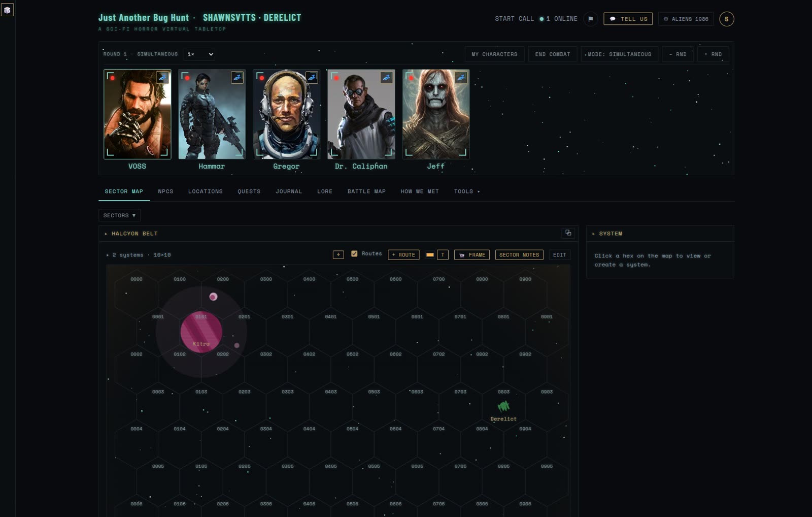Viewport: 812px width, 517px height.
Task: Decrease the round with − RND
Action: 678,54
